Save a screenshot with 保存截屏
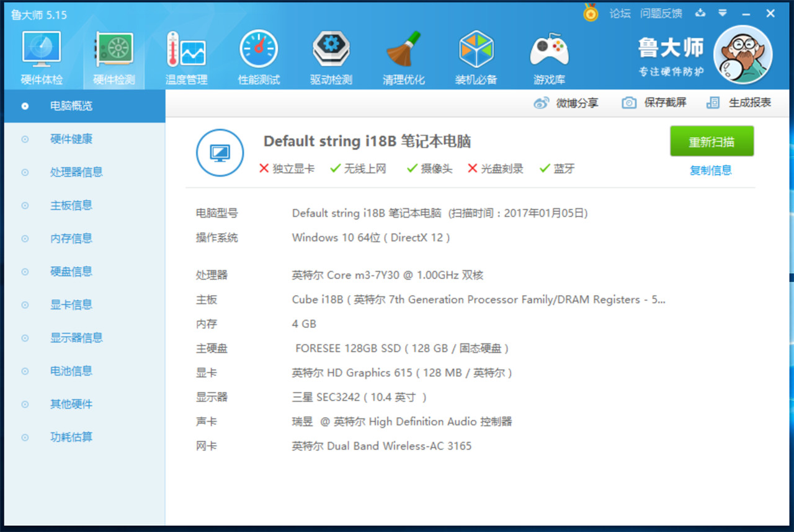Viewport: 794px width, 532px height. [x=654, y=103]
